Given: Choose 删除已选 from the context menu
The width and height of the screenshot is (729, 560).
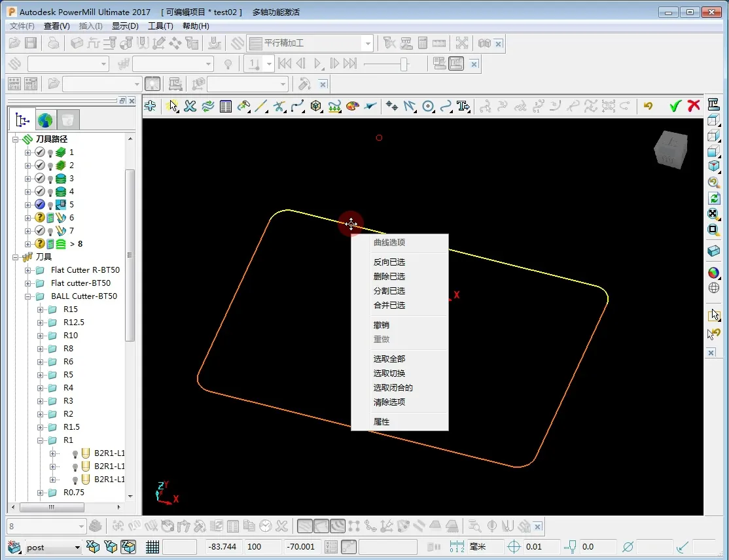Looking at the screenshot, I should (389, 277).
